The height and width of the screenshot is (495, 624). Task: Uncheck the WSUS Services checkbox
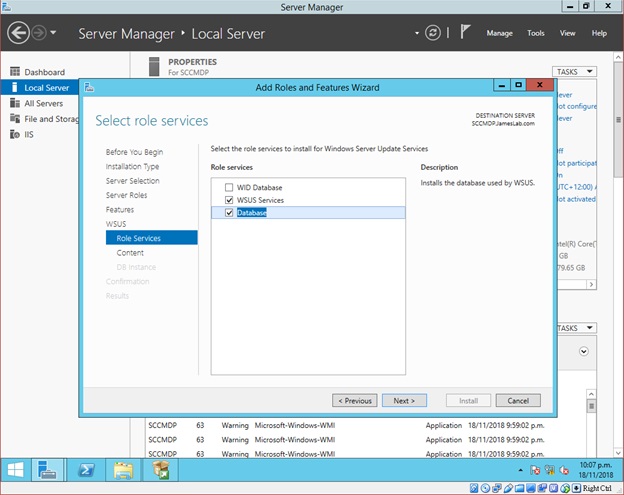(229, 200)
